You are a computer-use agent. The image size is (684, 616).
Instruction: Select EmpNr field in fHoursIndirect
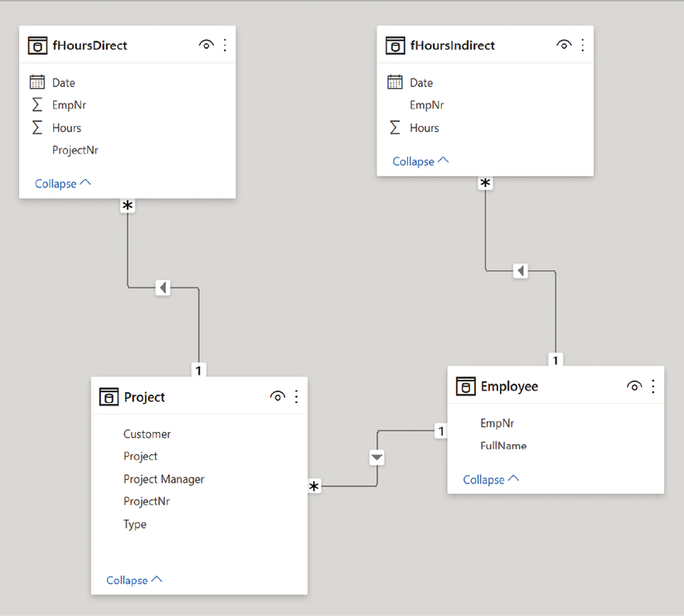[x=427, y=105]
